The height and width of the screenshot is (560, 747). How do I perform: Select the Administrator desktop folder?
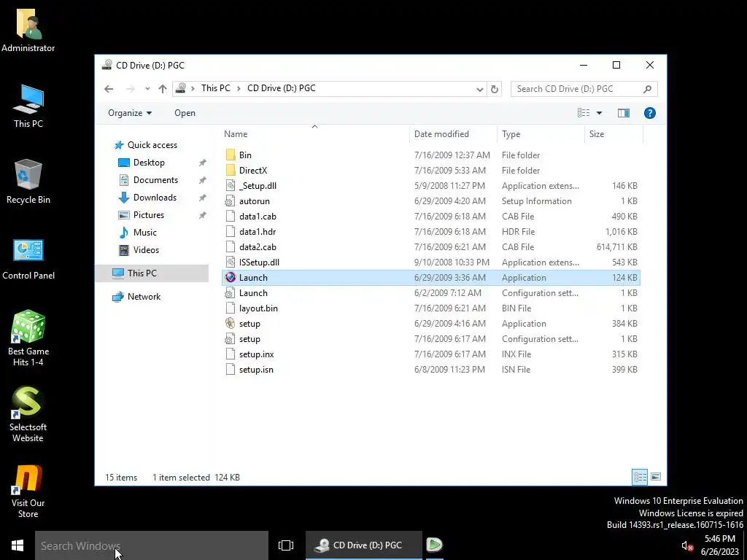coord(28,30)
